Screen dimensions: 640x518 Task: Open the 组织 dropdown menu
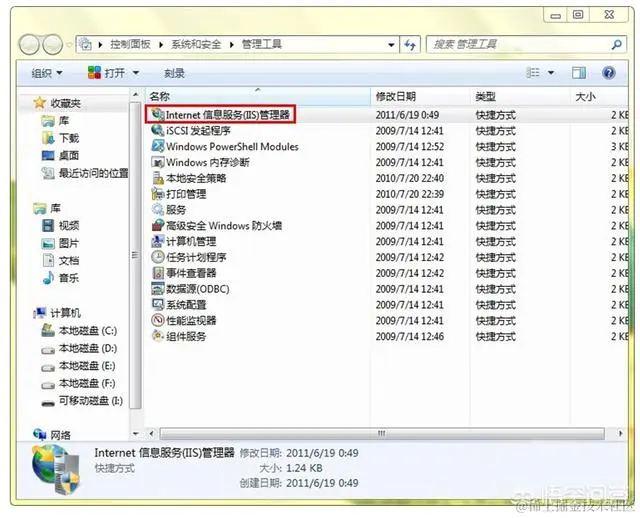point(47,73)
